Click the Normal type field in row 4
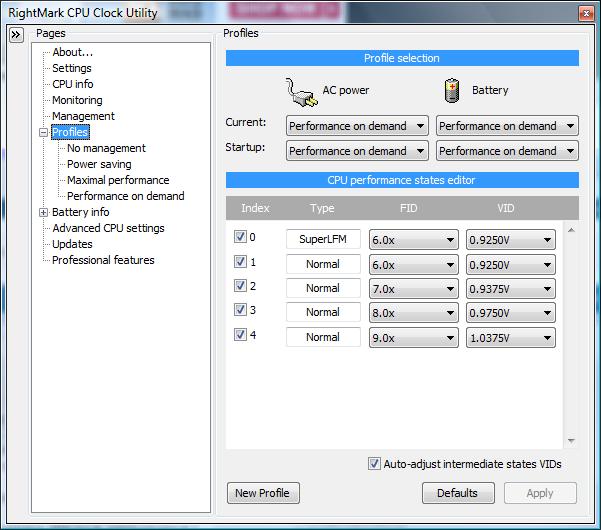Image resolution: width=601 pixels, height=530 pixels. (323, 337)
